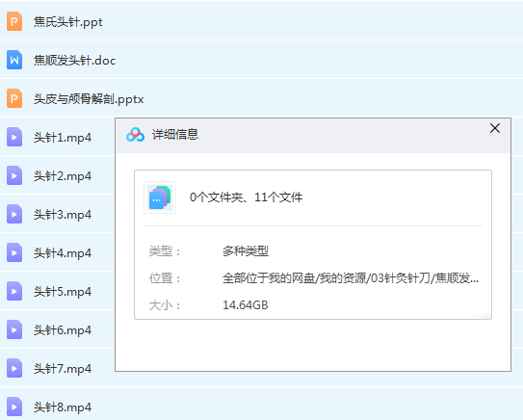Select the file name 焦氏头针.ppt
523x420 pixels.
68,22
